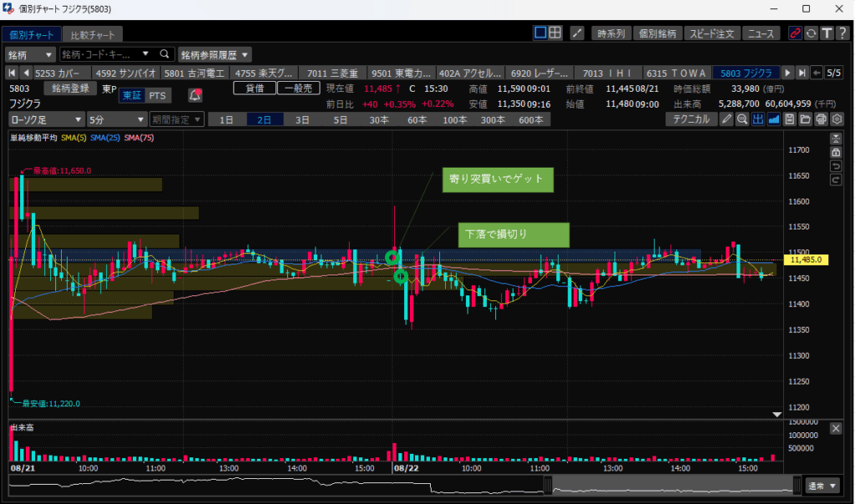The height and width of the screenshot is (504, 855).
Task: Switch market to PTS
Action: [157, 95]
